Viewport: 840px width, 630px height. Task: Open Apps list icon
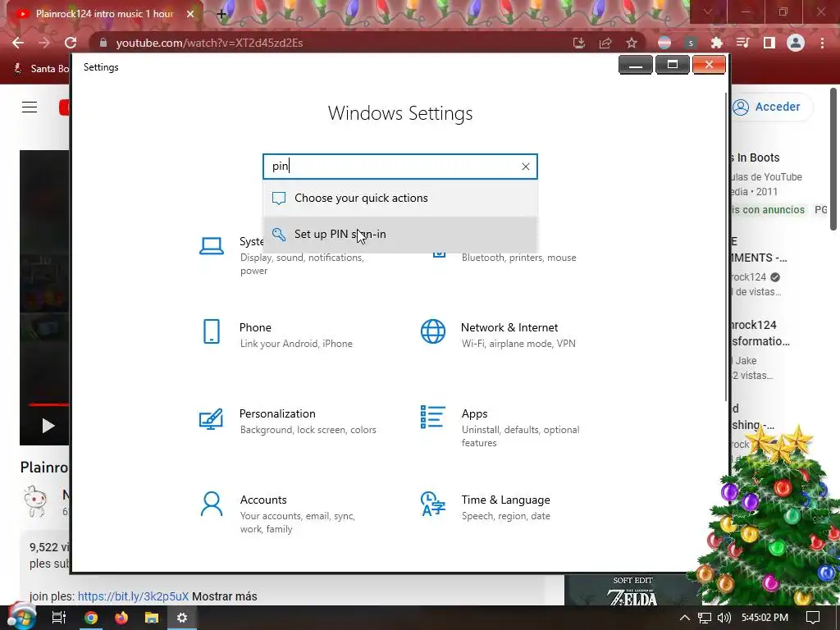point(433,417)
